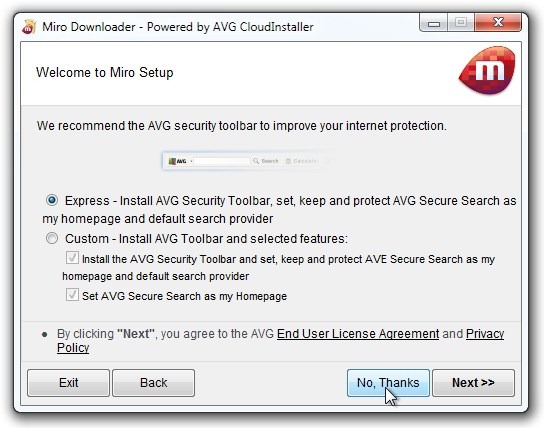Minimize the Miro Downloader window
The image size is (544, 428).
click(434, 23)
